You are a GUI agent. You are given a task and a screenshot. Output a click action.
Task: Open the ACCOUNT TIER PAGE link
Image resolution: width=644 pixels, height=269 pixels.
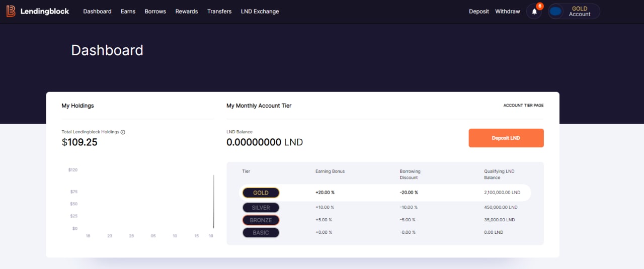(x=523, y=106)
